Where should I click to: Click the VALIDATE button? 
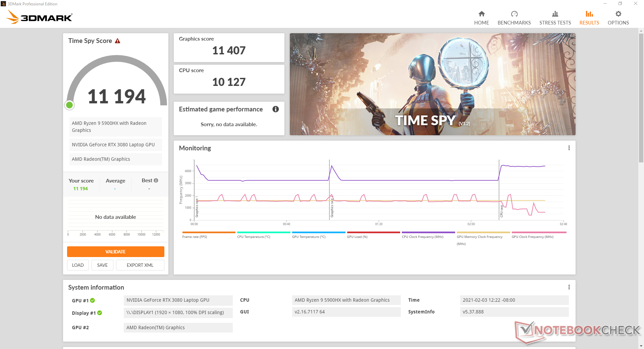coord(116,252)
